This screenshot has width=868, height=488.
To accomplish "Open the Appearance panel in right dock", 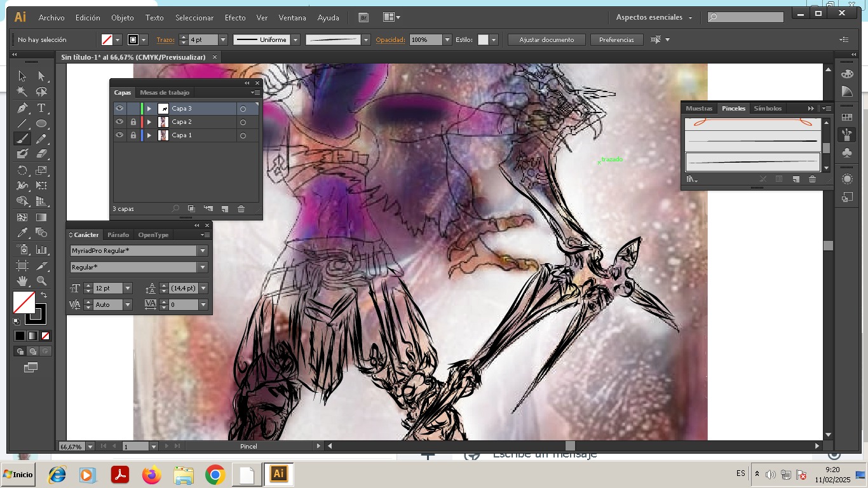I will [846, 179].
